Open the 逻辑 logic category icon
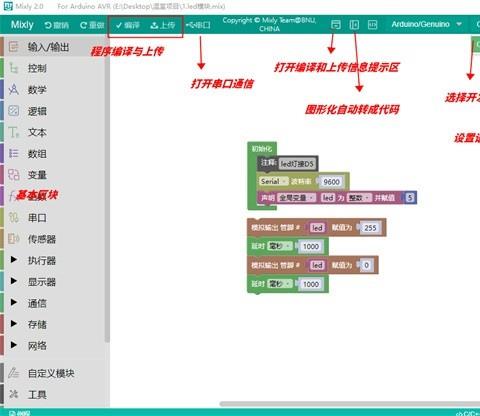The width and height of the screenshot is (480, 416). (x=13, y=111)
